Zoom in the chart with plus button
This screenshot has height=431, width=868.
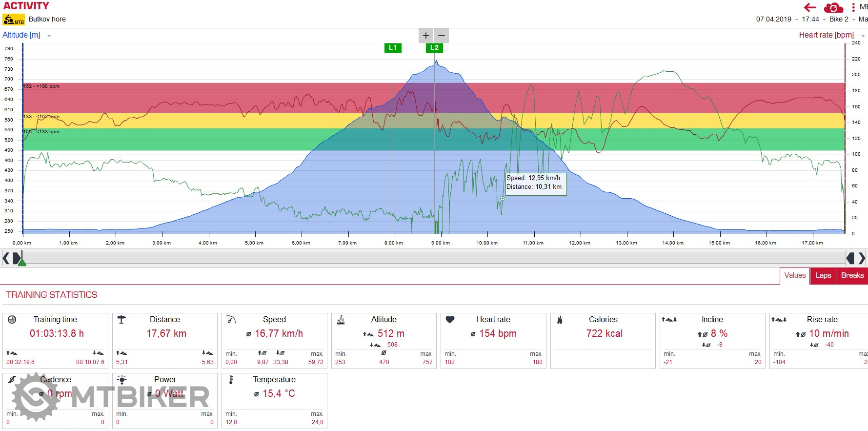pos(426,36)
